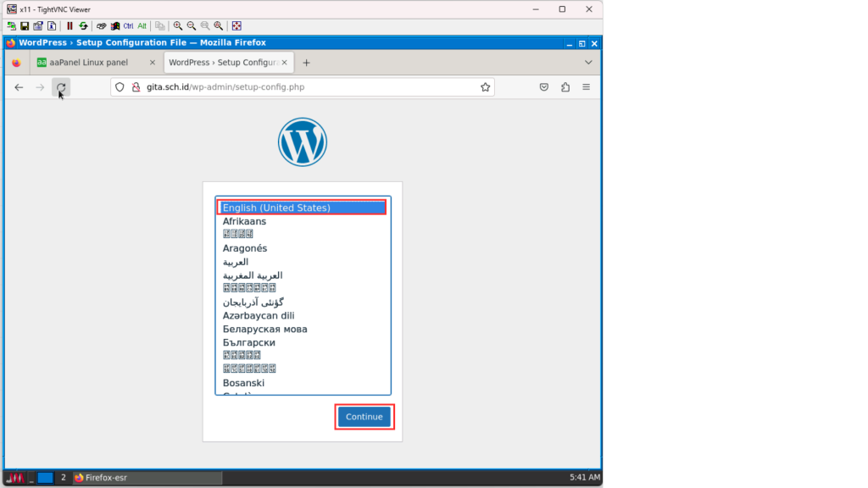Image resolution: width=868 pixels, height=488 pixels.
Task: Click TightVNC refresh screen icon
Action: [83, 26]
